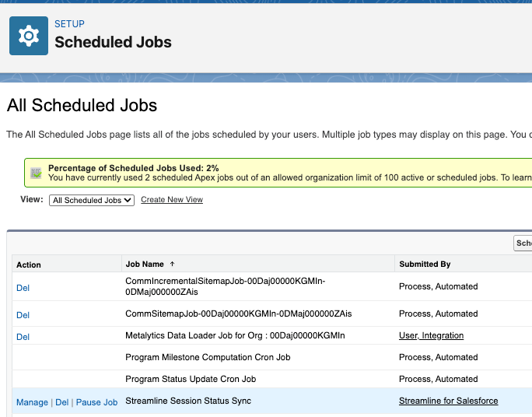The width and height of the screenshot is (532, 417).
Task: Delete the CommIncrementalSitemapJob entry
Action: (x=23, y=288)
